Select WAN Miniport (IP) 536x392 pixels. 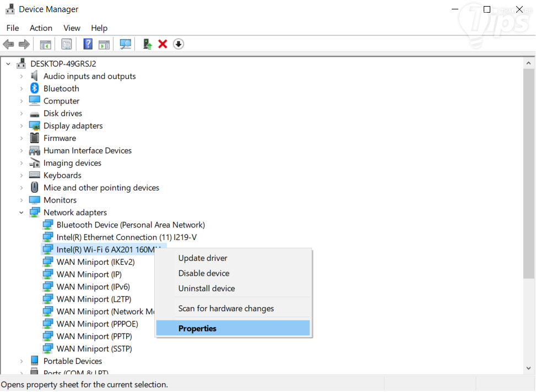point(89,274)
